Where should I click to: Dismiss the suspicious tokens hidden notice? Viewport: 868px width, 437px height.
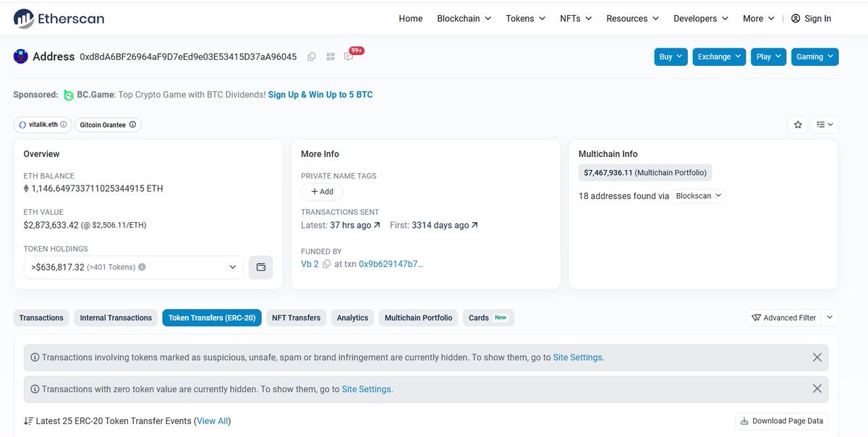(x=817, y=357)
